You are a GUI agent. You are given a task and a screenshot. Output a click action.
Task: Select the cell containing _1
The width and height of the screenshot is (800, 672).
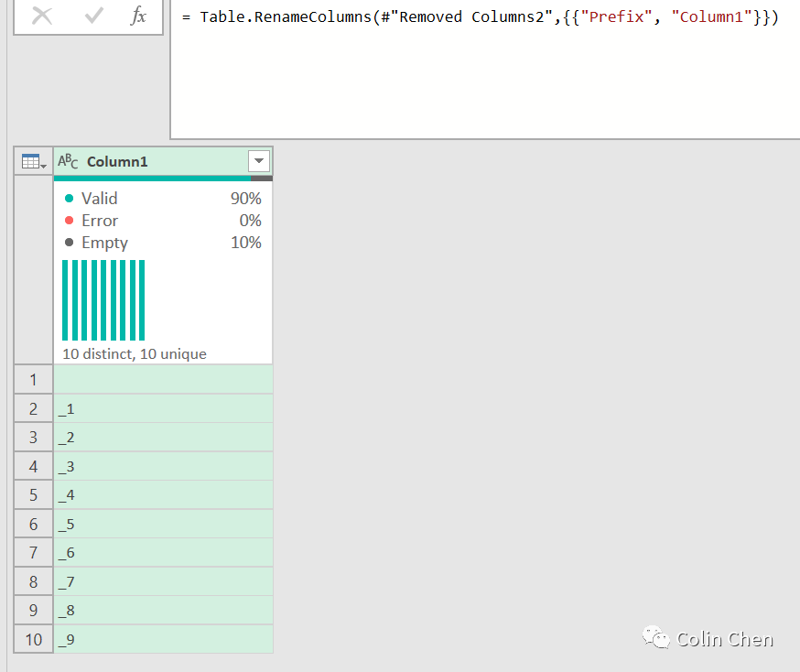[163, 408]
